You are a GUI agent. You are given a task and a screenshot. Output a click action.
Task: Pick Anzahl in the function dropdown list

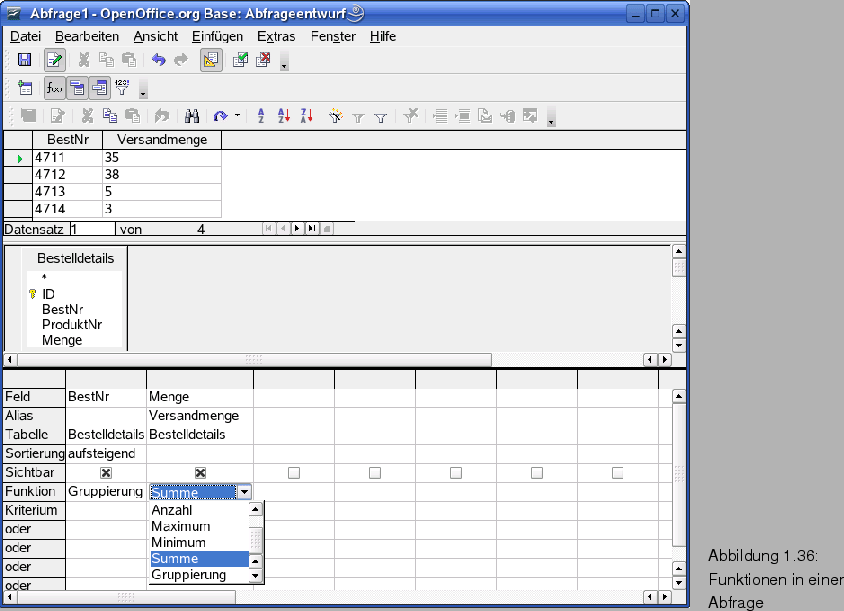click(172, 510)
